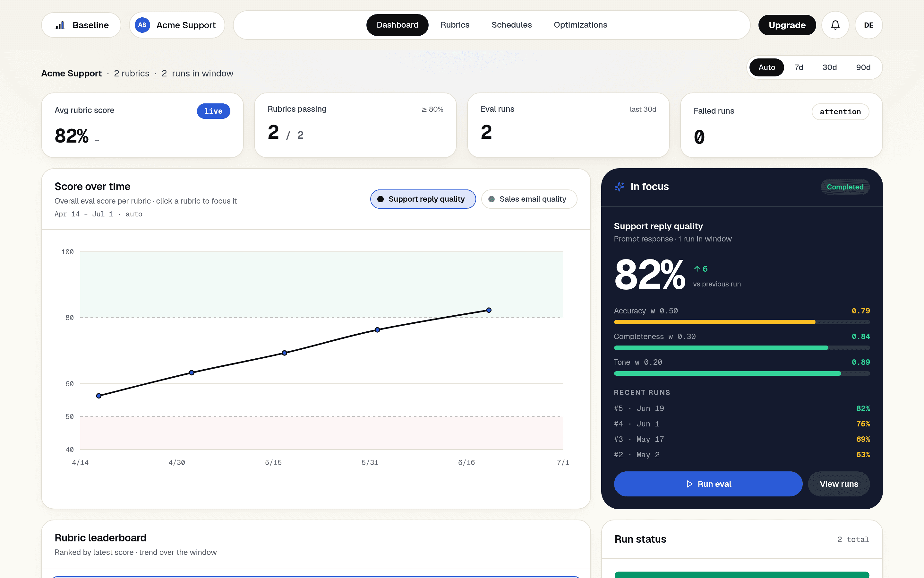This screenshot has width=924, height=578.
Task: Click the Tone score progress bar
Action: pyautogui.click(x=742, y=373)
